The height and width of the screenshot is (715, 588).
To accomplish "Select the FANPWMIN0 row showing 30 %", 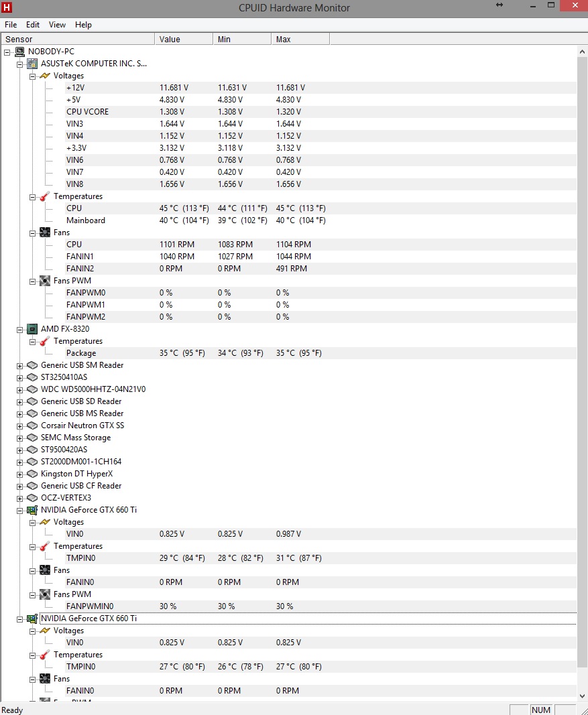I will pyautogui.click(x=320, y=606).
